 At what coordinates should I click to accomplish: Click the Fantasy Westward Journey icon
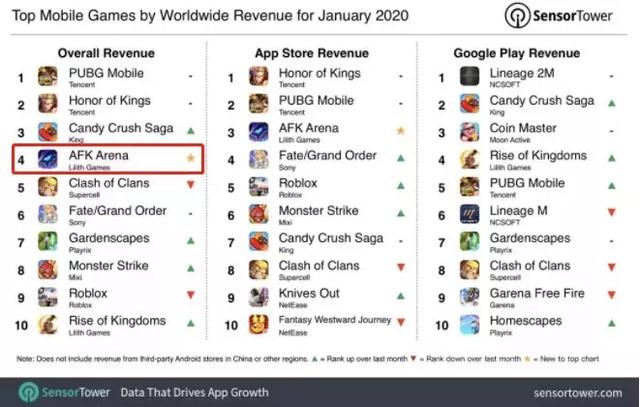click(257, 326)
